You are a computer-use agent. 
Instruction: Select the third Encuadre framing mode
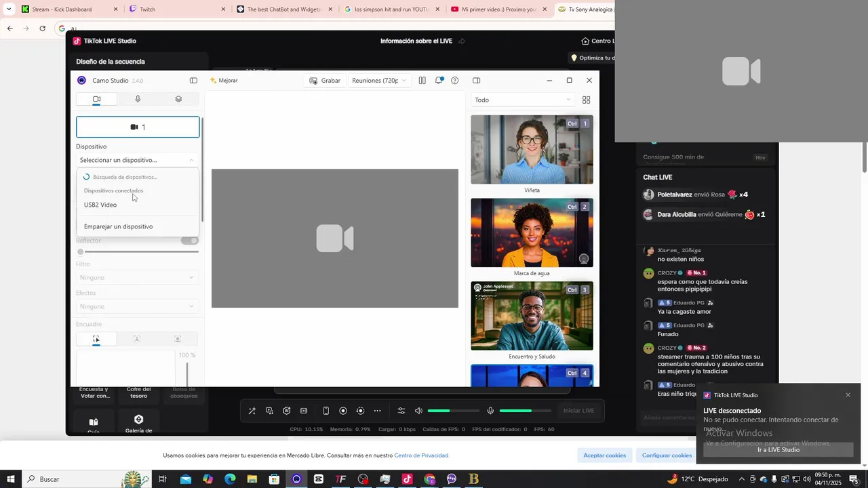pyautogui.click(x=178, y=339)
